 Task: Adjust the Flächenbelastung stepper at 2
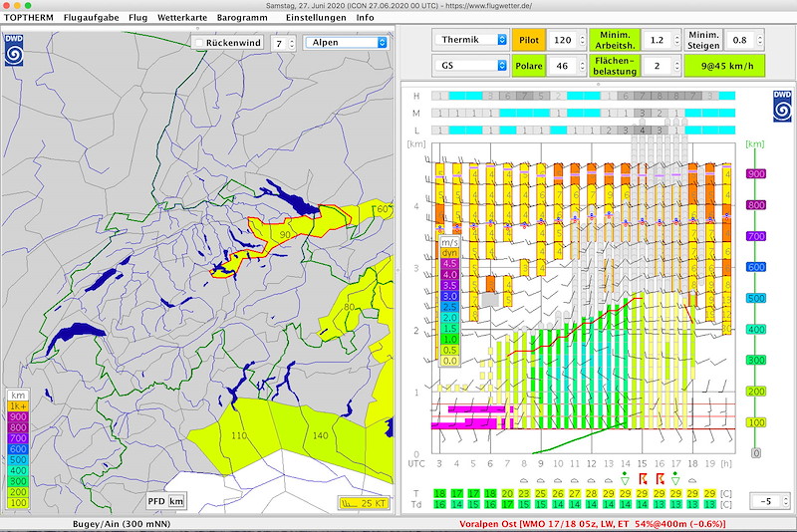tap(677, 66)
